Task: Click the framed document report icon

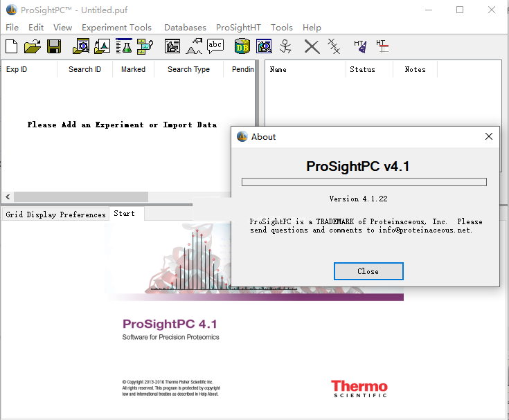Action: tap(172, 46)
